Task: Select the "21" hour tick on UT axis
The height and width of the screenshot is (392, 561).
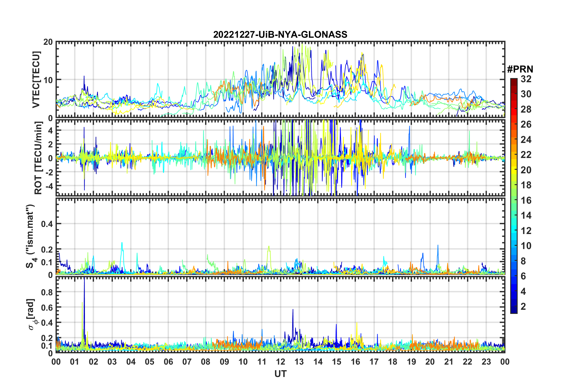Action: click(449, 362)
